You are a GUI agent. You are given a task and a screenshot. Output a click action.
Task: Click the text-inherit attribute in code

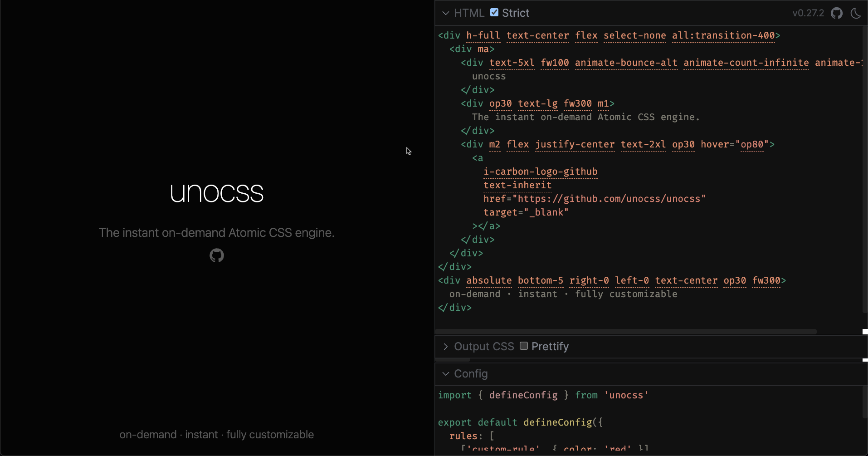click(517, 185)
